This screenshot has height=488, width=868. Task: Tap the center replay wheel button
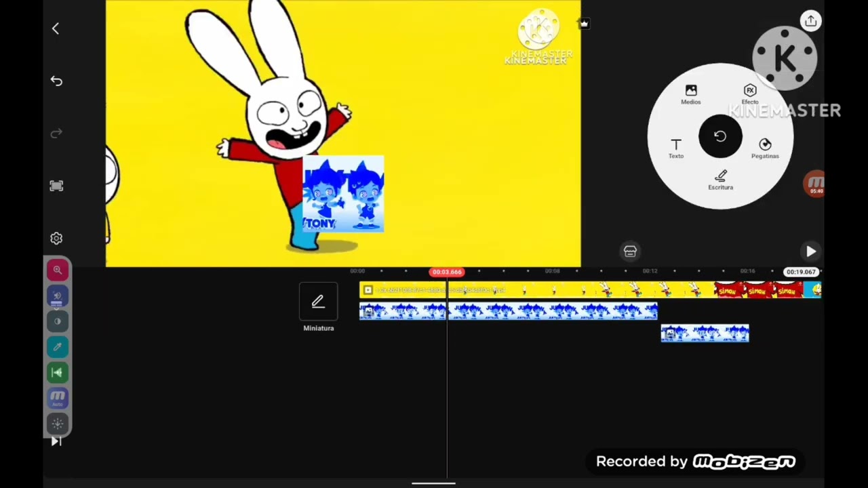[720, 136]
